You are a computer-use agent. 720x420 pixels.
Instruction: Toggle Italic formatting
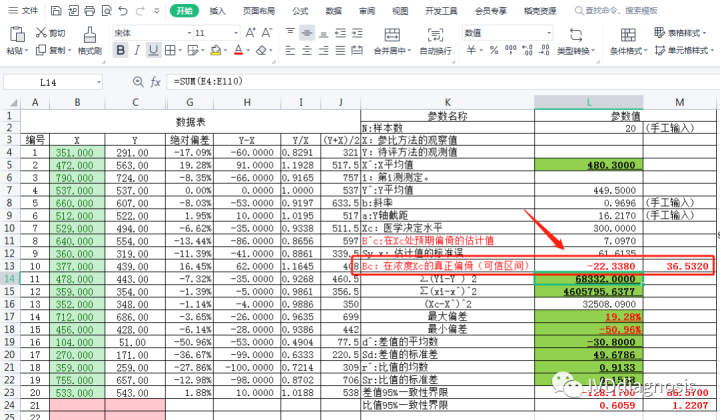coord(137,50)
